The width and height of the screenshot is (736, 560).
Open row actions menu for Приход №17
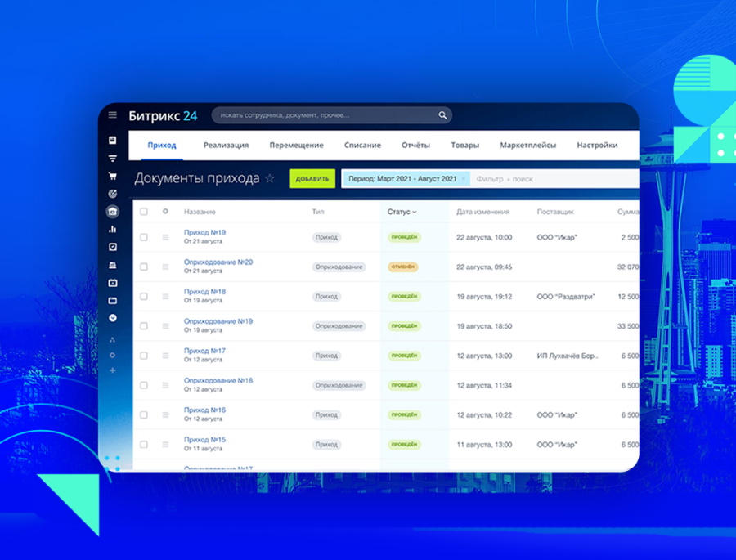pos(165,356)
